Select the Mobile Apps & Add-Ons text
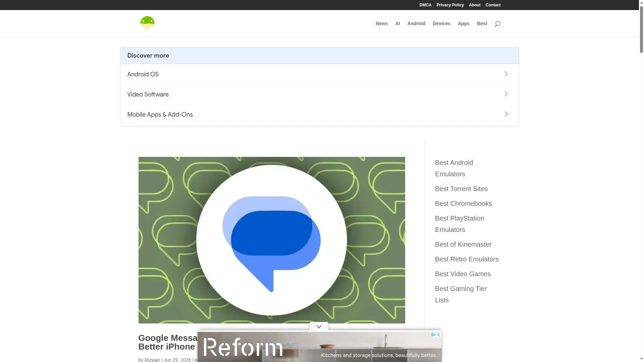Screen dimensions: 644x362 160,115
